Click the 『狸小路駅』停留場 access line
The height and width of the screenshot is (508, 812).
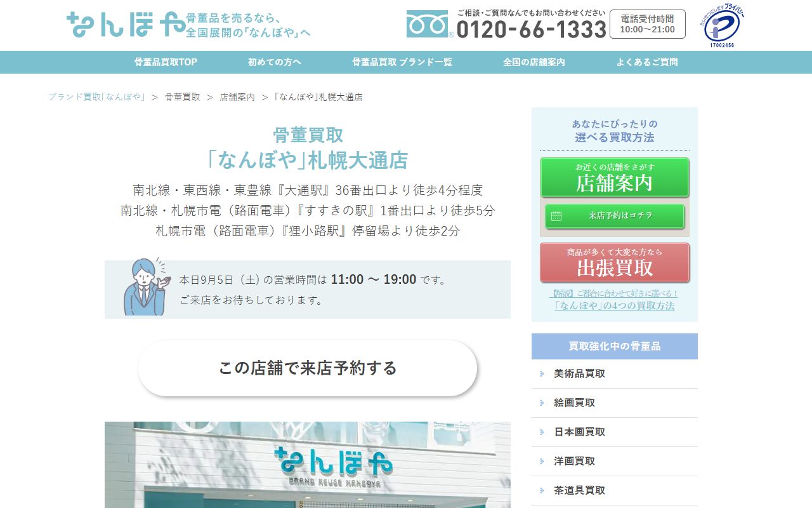coord(308,231)
